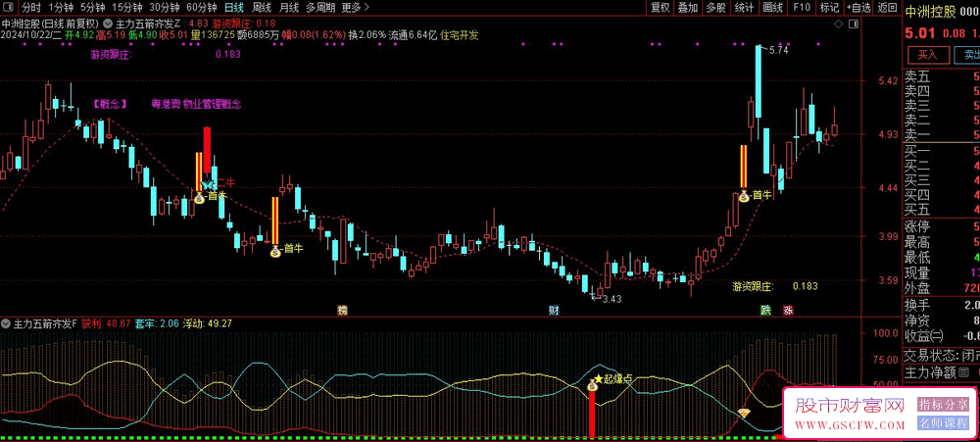Activate the 画线 drawing tool
980x442 pixels.
click(x=773, y=8)
